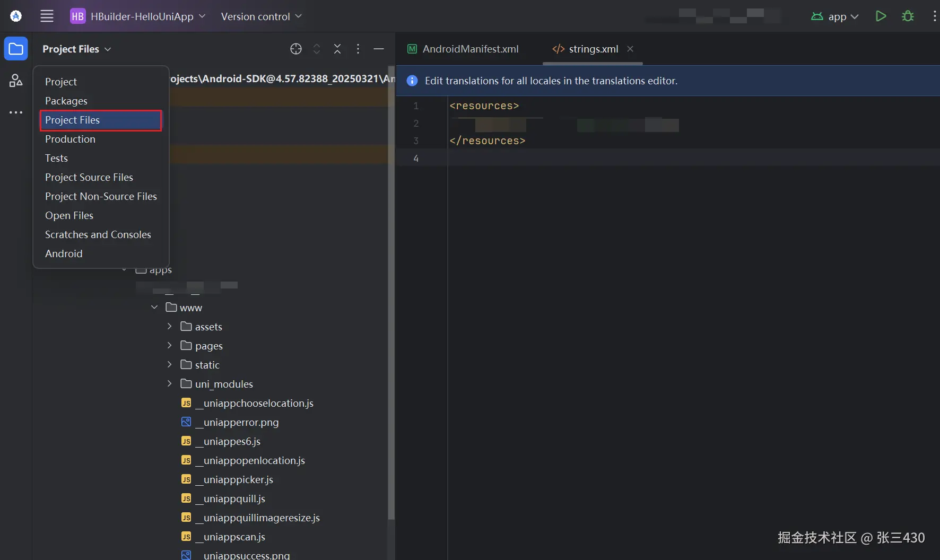This screenshot has width=940, height=560.
Task: Open the Structure tool window icon
Action: (x=16, y=81)
